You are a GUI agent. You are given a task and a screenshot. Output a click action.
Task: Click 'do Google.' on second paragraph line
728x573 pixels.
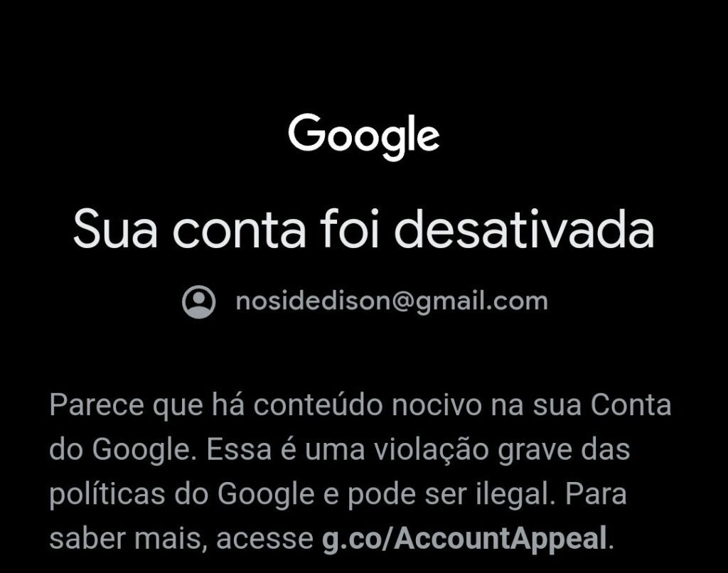pyautogui.click(x=120, y=449)
